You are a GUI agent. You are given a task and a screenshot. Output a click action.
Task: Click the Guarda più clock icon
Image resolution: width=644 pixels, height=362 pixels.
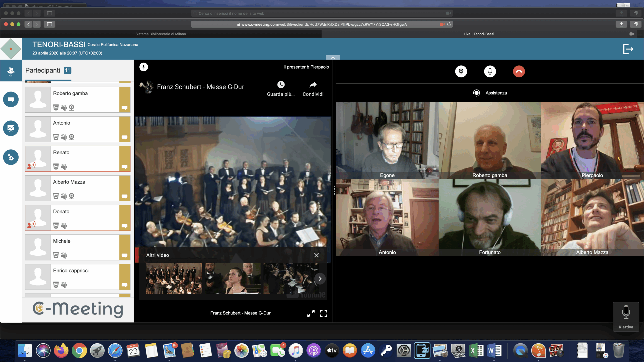[x=281, y=85]
